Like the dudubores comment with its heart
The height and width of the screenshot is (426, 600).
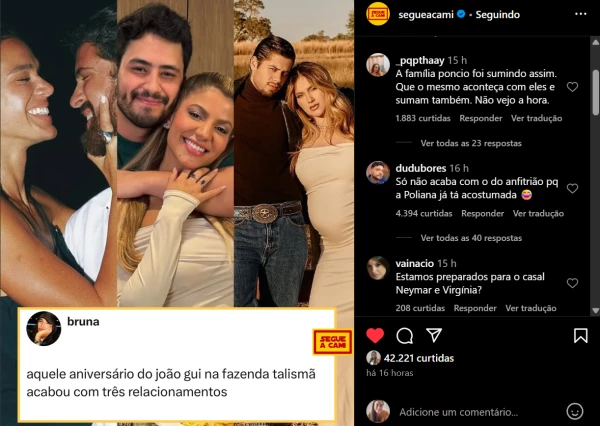[572, 188]
